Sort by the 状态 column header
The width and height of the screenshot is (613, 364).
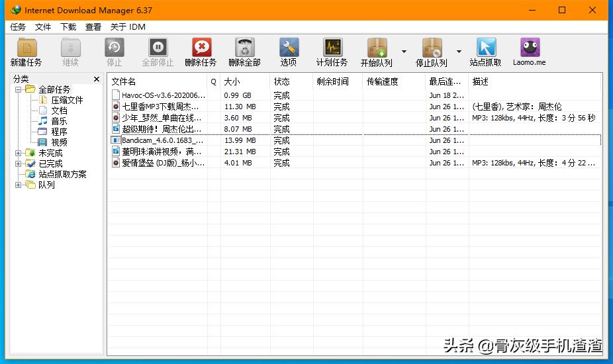292,81
